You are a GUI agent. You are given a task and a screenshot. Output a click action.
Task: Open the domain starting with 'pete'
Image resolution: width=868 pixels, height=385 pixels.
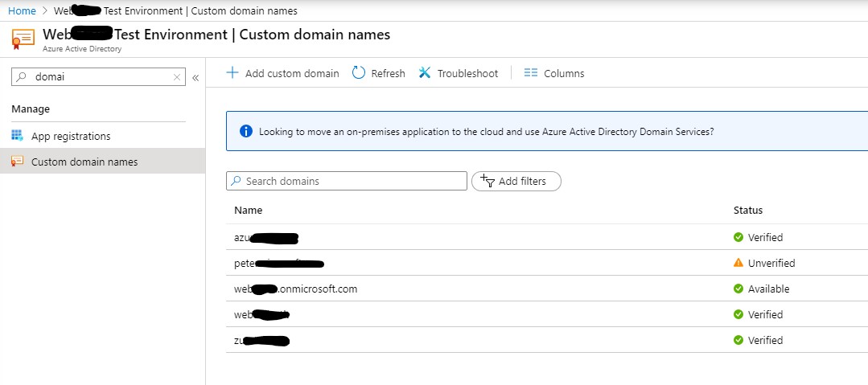(x=279, y=264)
